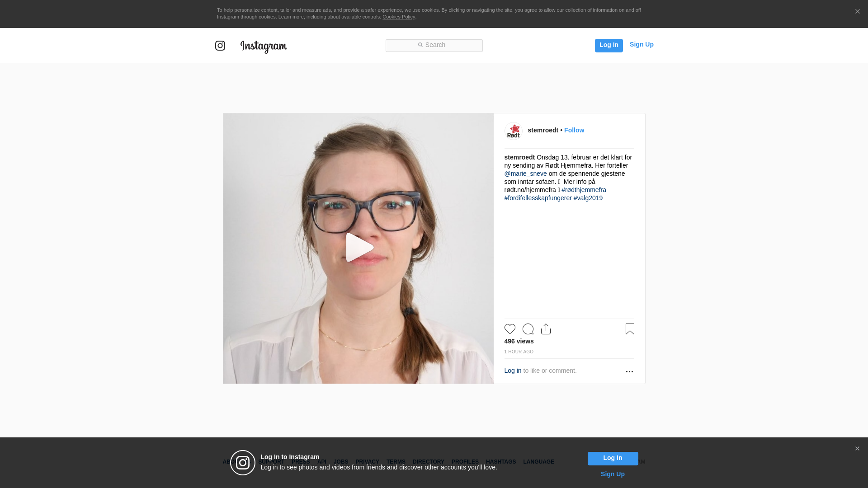Open the stemroedt profile avatar
The image size is (868, 488).
point(513,131)
